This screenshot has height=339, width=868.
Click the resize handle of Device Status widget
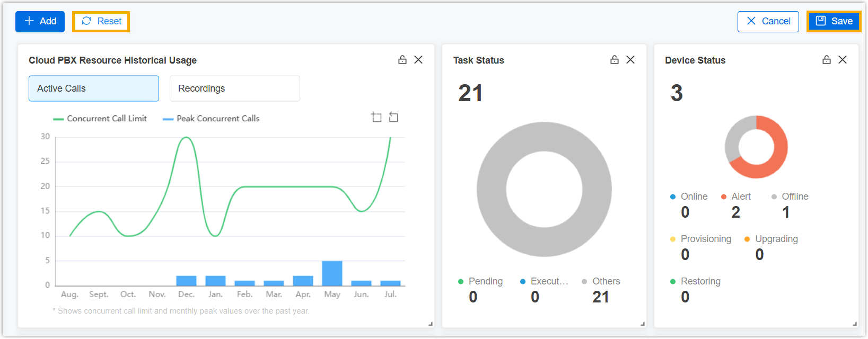(854, 324)
